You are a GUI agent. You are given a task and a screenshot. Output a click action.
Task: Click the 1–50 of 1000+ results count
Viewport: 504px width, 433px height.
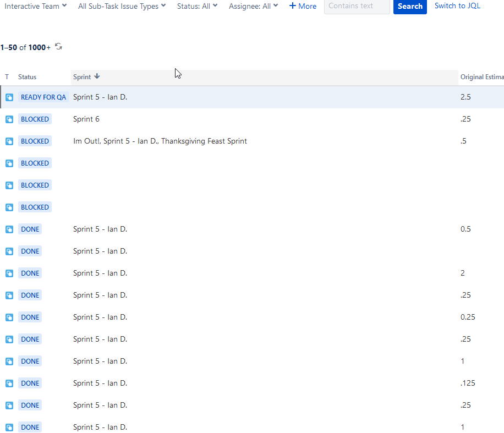[25, 47]
